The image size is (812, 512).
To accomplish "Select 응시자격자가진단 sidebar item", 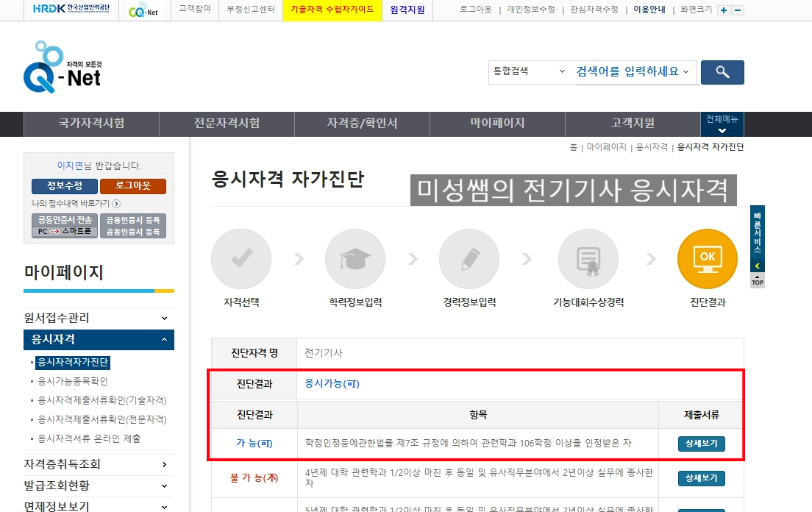I will 73,362.
